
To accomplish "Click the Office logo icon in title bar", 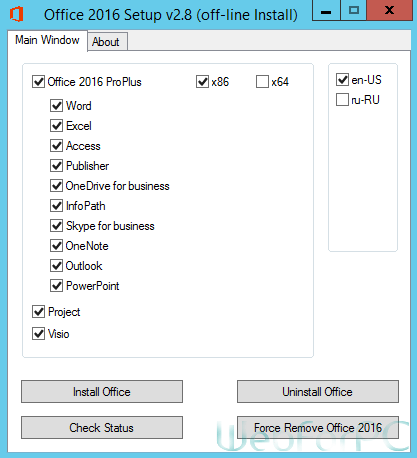I will tap(16, 14).
